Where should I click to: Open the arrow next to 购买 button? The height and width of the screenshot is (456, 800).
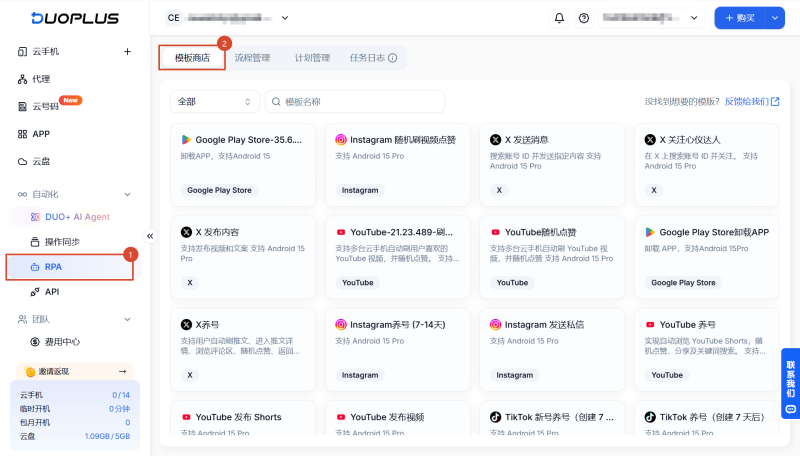coord(774,18)
